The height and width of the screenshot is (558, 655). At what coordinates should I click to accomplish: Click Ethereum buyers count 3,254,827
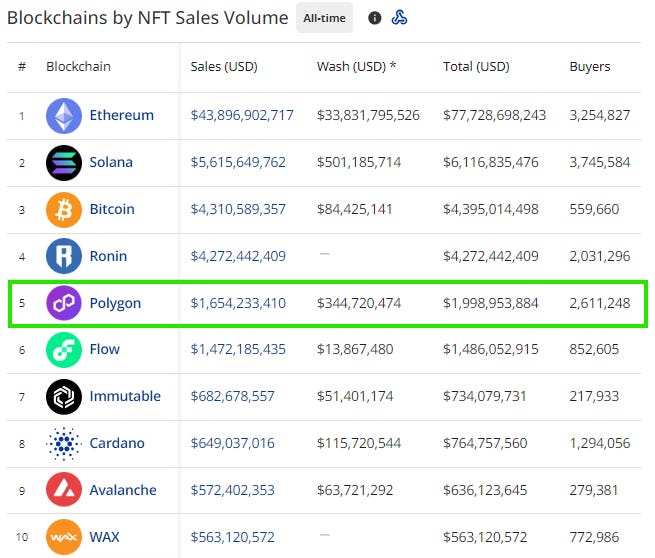600,115
